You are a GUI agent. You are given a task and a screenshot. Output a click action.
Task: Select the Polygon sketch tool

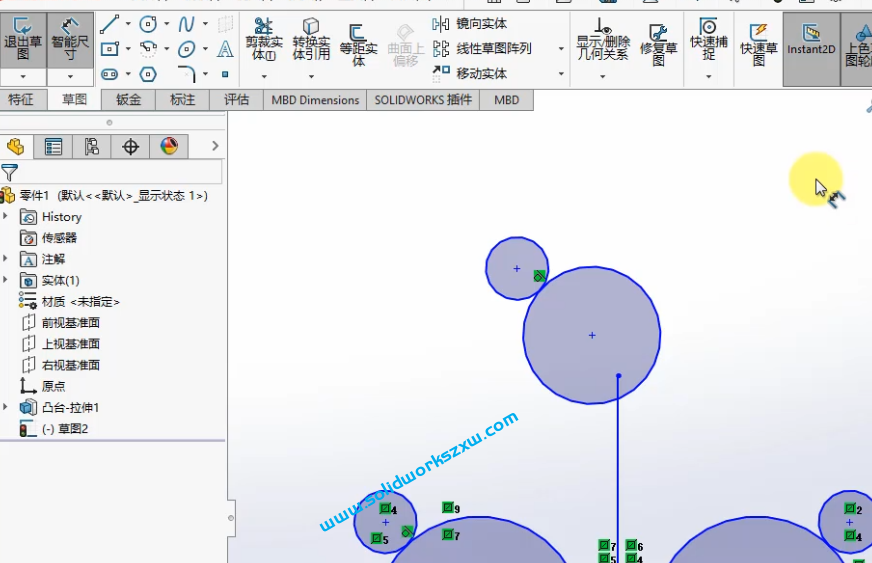click(x=148, y=73)
